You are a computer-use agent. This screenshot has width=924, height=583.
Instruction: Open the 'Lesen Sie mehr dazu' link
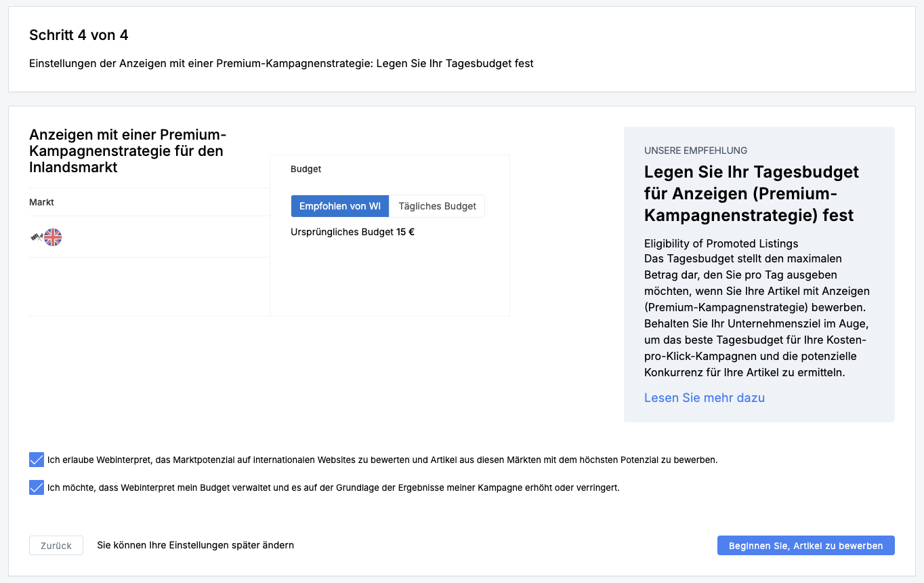[705, 398]
